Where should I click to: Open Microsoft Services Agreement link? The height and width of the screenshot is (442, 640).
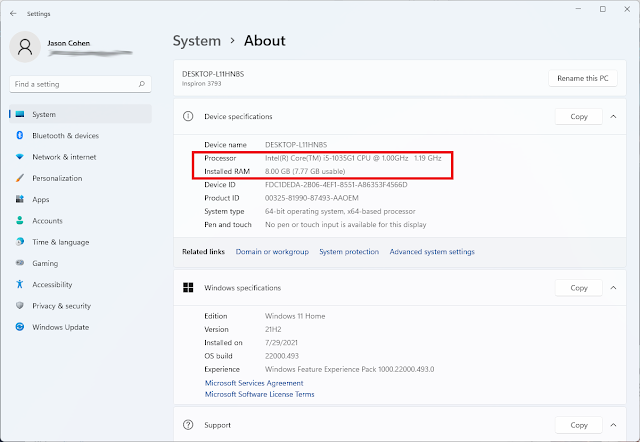pos(254,383)
